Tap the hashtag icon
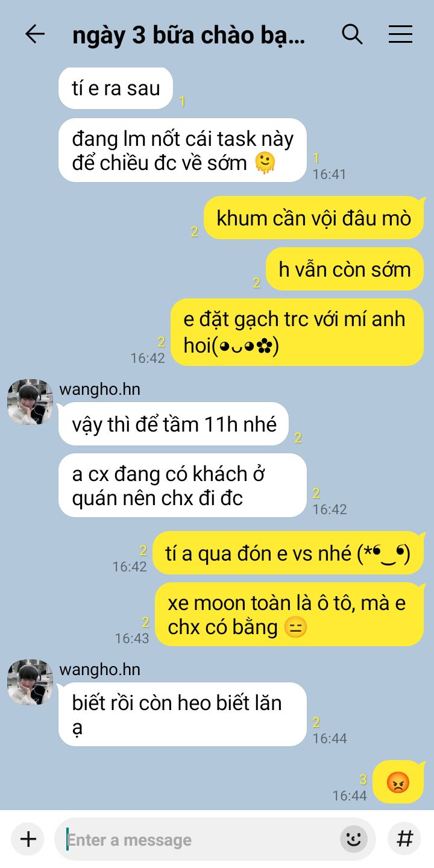The width and height of the screenshot is (434, 868). point(404,839)
